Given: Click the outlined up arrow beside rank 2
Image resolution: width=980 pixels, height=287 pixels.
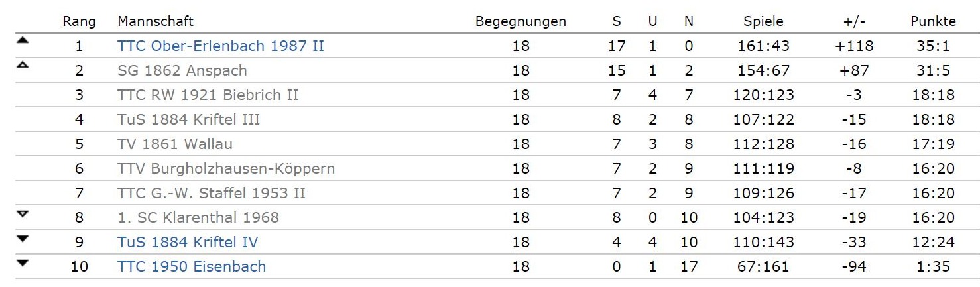Looking at the screenshot, I should [x=23, y=65].
